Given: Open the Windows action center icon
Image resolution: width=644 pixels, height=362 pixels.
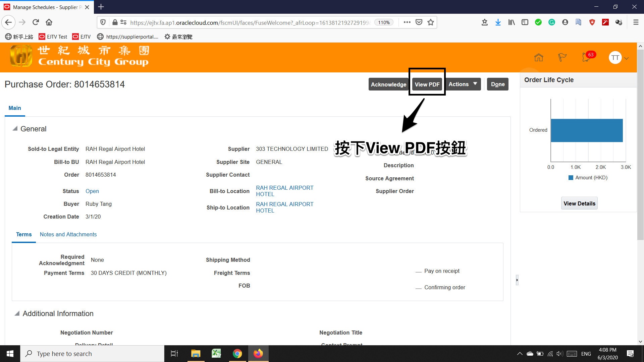Looking at the screenshot, I should pos(630,354).
